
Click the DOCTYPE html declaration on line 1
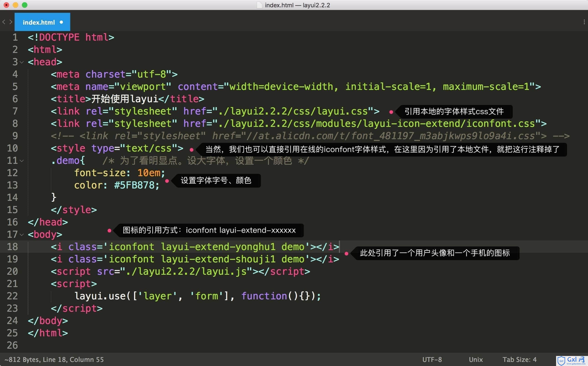point(71,37)
